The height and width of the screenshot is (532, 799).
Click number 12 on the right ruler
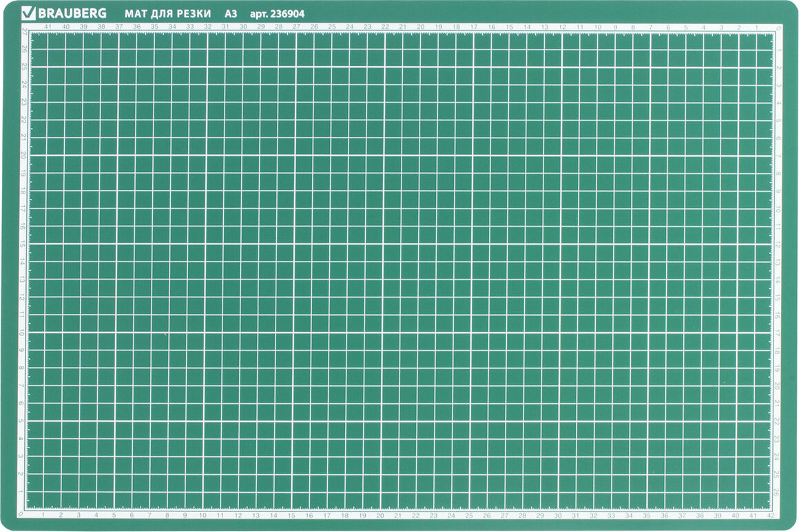[778, 244]
